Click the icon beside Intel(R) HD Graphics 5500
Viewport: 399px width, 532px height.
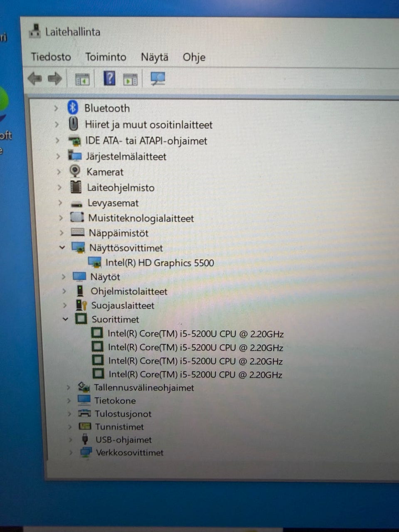click(x=95, y=262)
